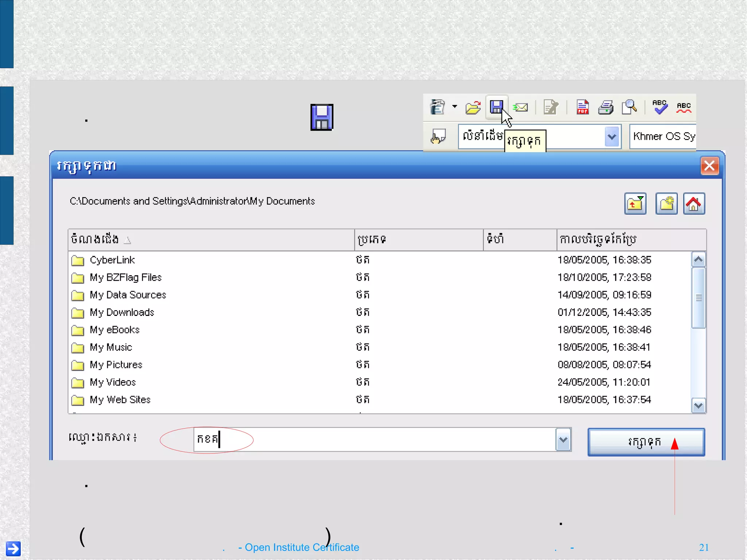Screen dimensions: 747x560
Task: Click the Save floppy disk toolbar icon
Action: click(x=496, y=107)
